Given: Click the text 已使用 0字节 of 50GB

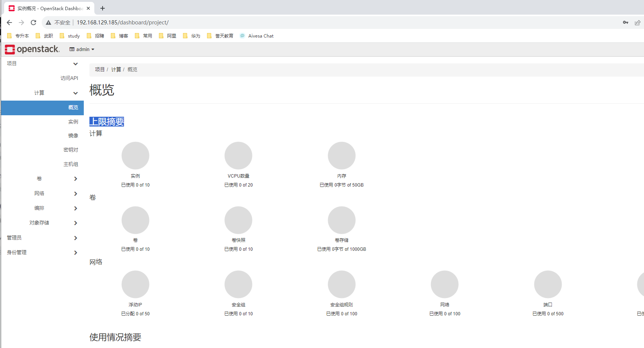Looking at the screenshot, I should (x=342, y=185).
